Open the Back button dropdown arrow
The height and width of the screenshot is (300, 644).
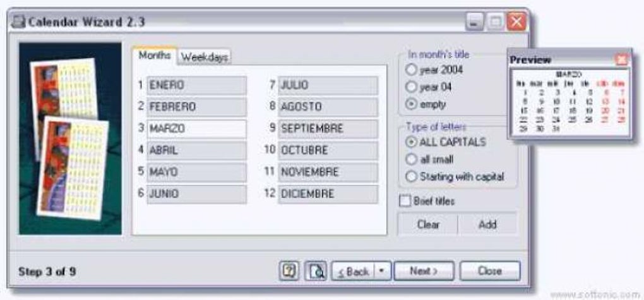pyautogui.click(x=382, y=271)
